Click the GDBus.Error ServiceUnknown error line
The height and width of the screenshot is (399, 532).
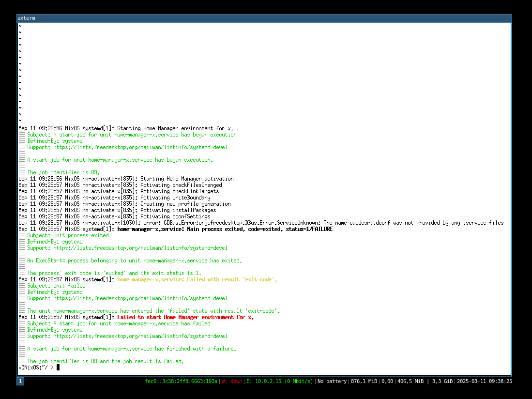[261, 223]
